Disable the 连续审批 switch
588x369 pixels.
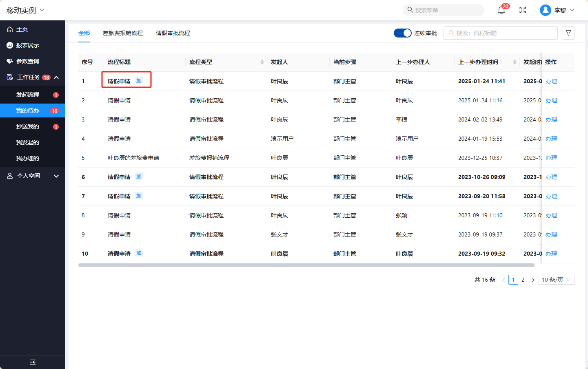pyautogui.click(x=402, y=33)
